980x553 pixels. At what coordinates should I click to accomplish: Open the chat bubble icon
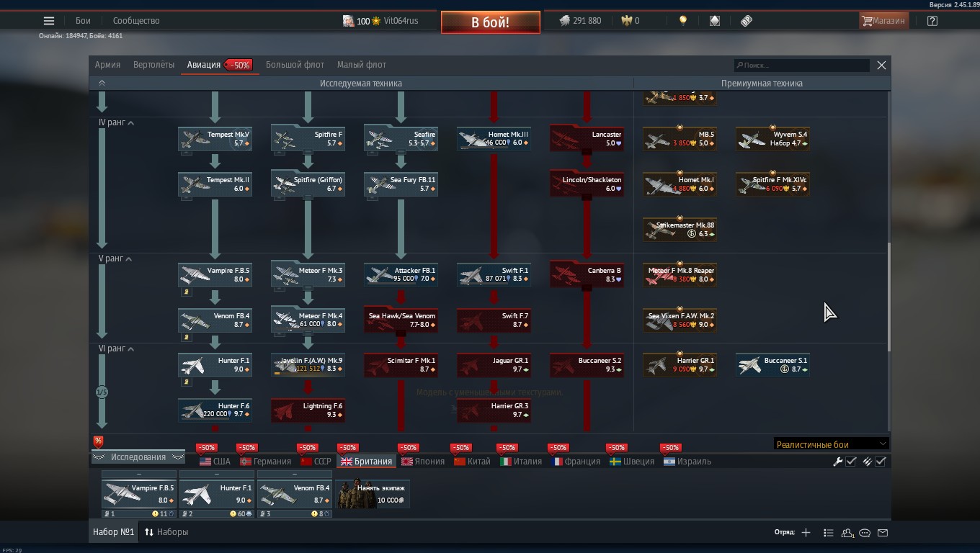tap(865, 532)
